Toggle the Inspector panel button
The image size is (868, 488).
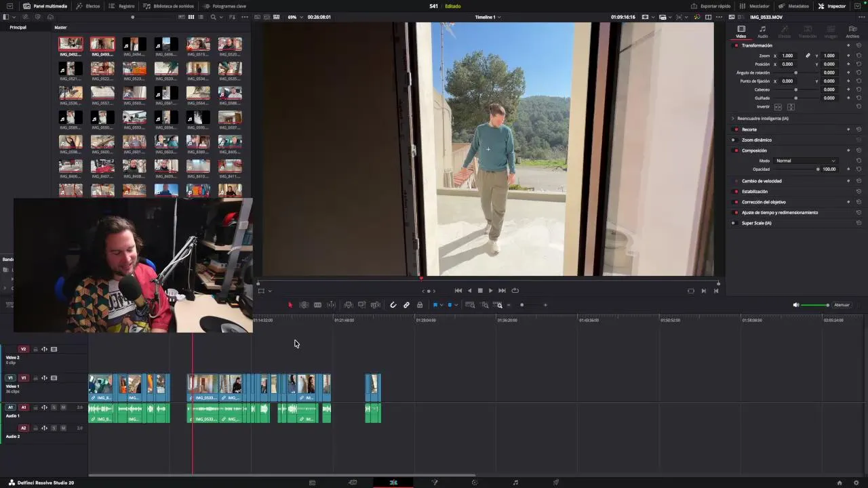click(832, 6)
